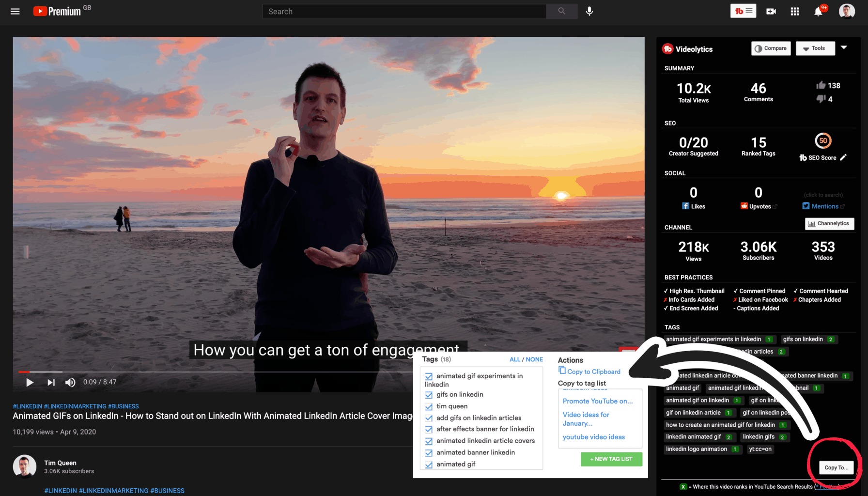Click the Facebook Likes icon
The width and height of the screenshot is (868, 496).
[x=685, y=206]
